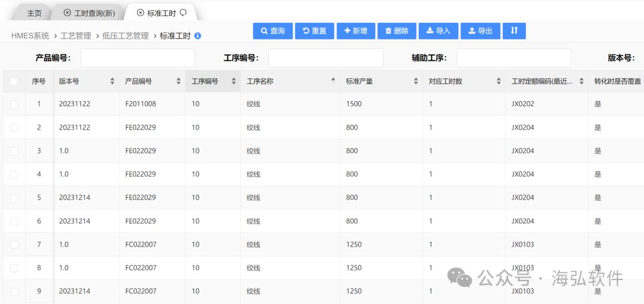This screenshot has width=644, height=304.
Task: Click the 删除 delete button
Action: tap(397, 31)
